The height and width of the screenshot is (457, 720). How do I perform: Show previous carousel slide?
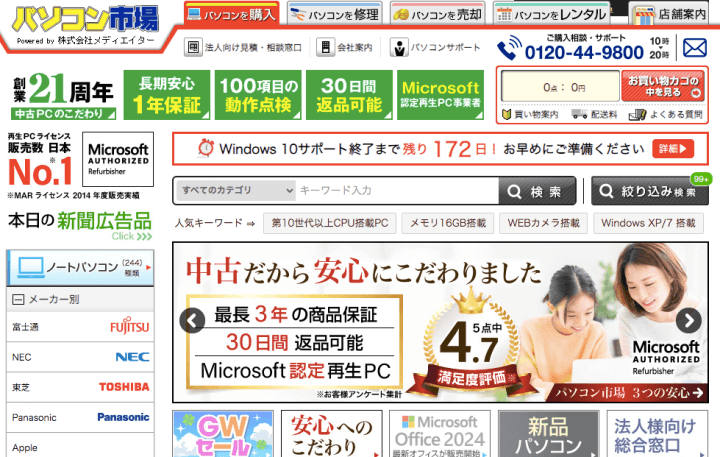pyautogui.click(x=192, y=320)
